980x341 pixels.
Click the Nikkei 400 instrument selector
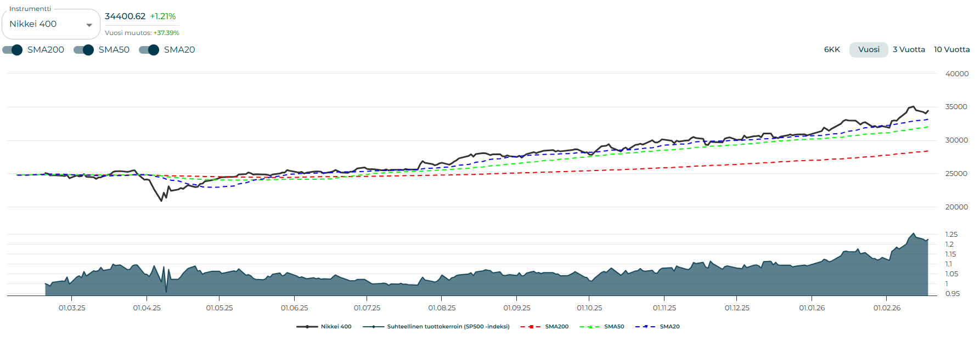pyautogui.click(x=44, y=24)
